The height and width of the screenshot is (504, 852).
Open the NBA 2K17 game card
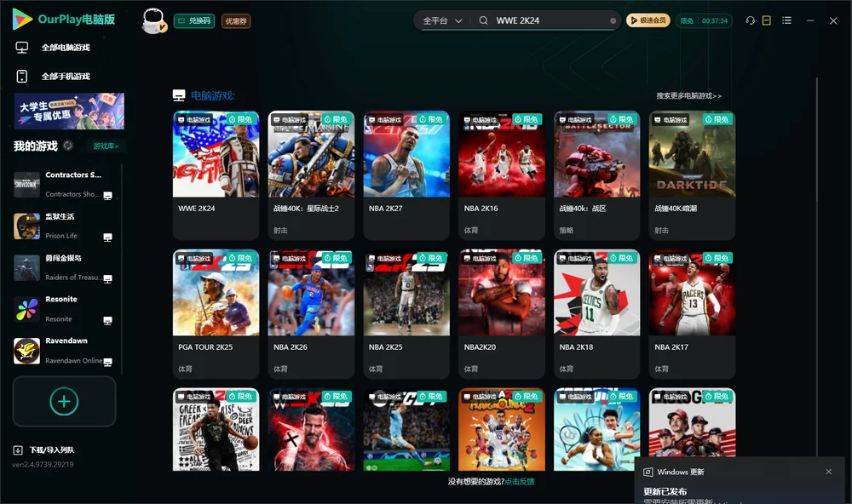click(x=692, y=314)
